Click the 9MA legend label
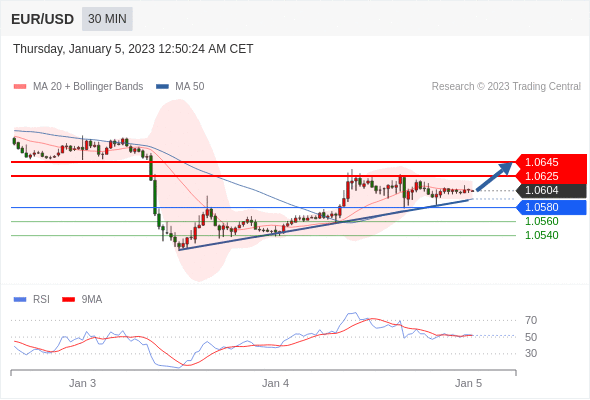The image size is (590, 400). [92, 300]
